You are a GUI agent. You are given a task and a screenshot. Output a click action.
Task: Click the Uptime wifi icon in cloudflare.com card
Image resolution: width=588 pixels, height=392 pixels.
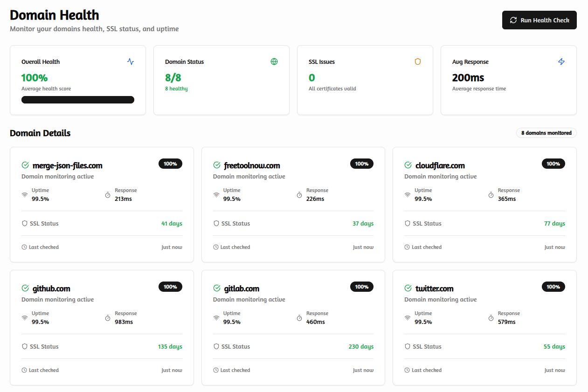coord(408,195)
